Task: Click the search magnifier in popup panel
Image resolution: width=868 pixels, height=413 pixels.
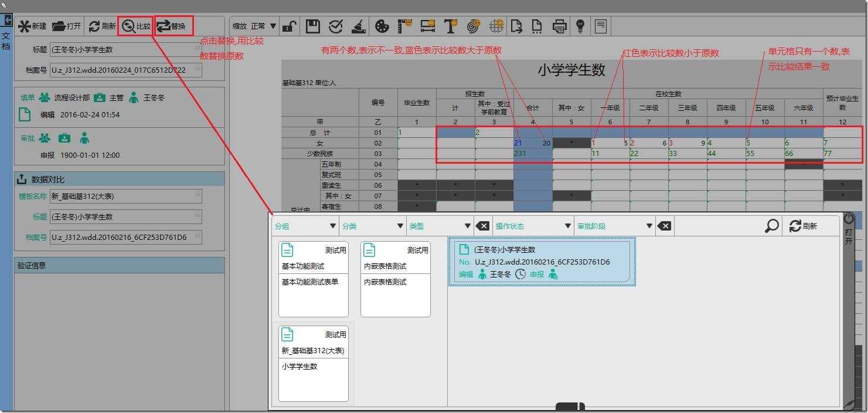Action: click(772, 226)
